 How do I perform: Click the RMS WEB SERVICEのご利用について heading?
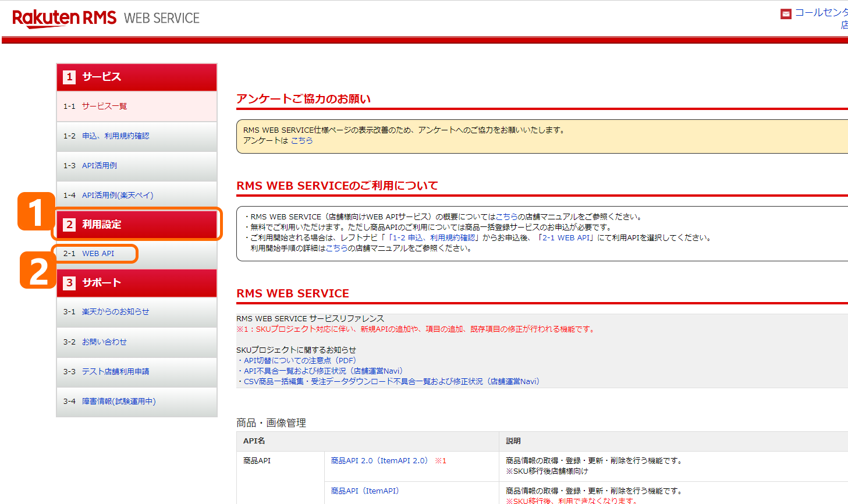tap(337, 186)
